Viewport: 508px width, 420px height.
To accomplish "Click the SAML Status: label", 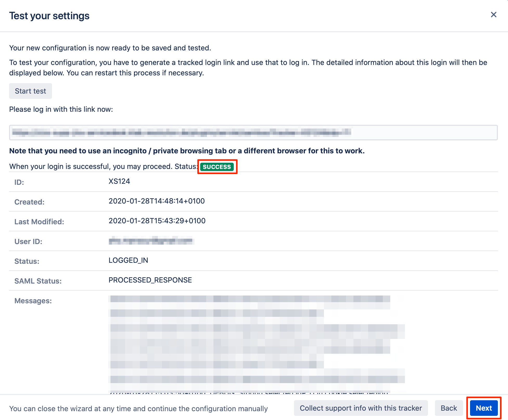I will coord(38,281).
